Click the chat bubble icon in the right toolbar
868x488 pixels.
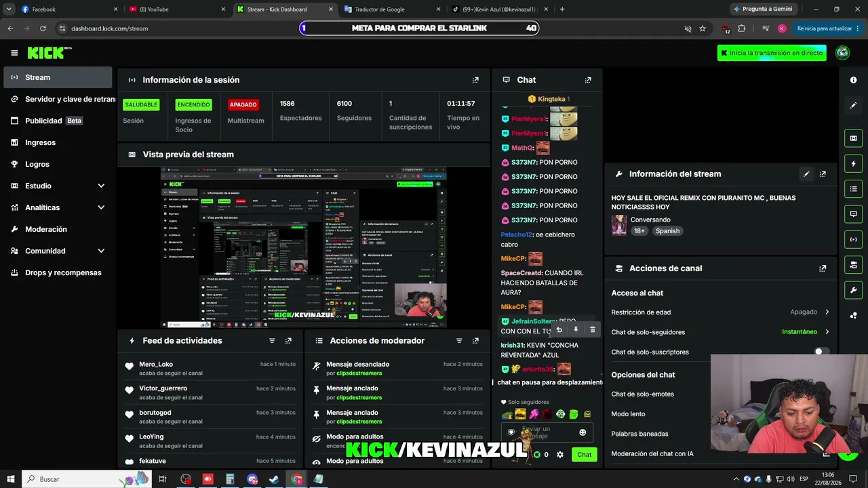tap(853, 214)
